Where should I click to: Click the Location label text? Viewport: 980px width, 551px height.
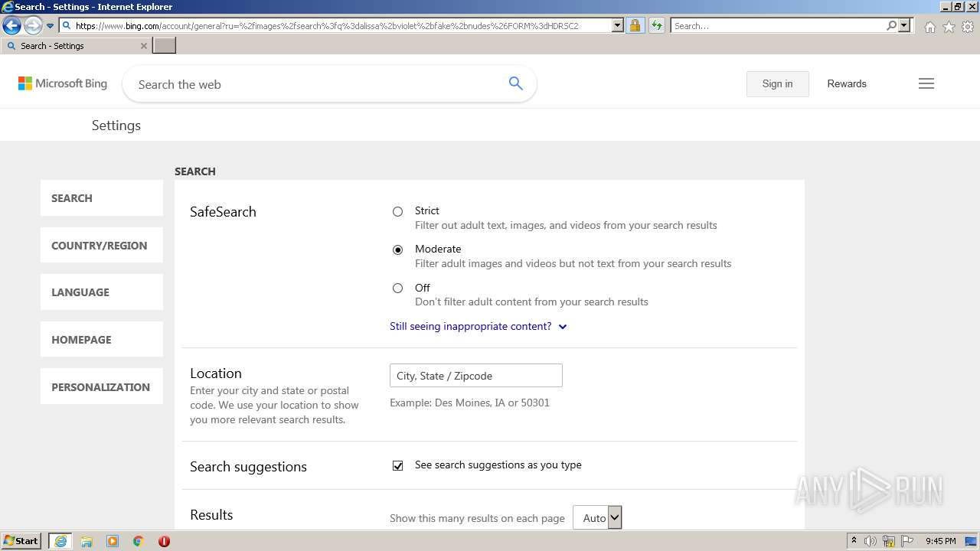216,373
